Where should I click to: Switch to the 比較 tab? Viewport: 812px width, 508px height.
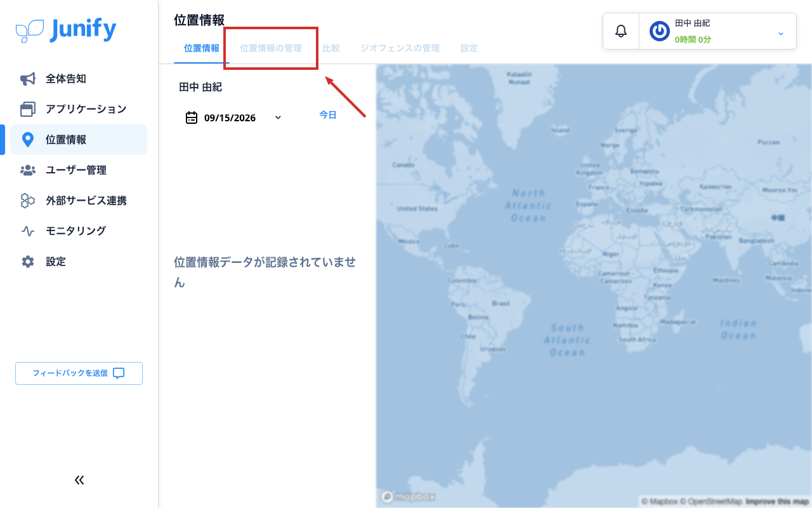point(331,48)
